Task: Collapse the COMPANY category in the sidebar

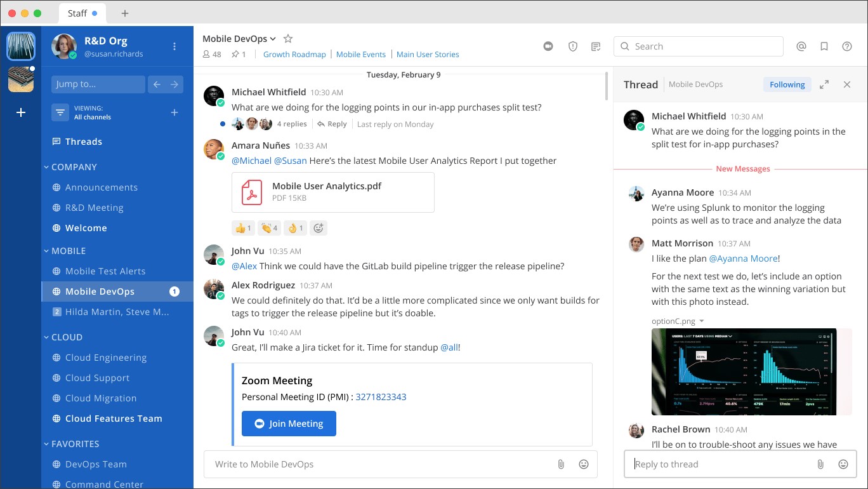Action: pyautogui.click(x=70, y=167)
